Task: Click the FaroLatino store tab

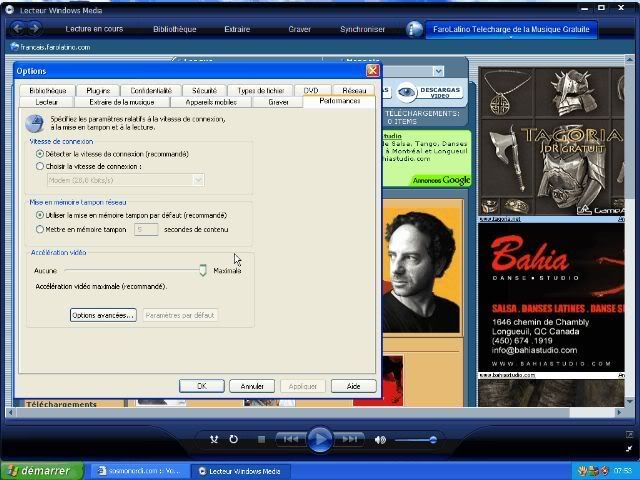Action: tap(511, 29)
